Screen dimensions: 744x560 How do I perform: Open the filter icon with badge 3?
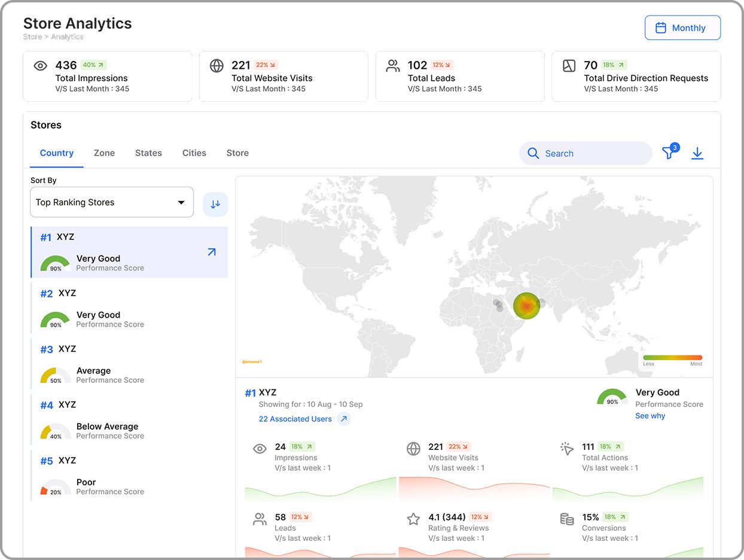pyautogui.click(x=669, y=153)
